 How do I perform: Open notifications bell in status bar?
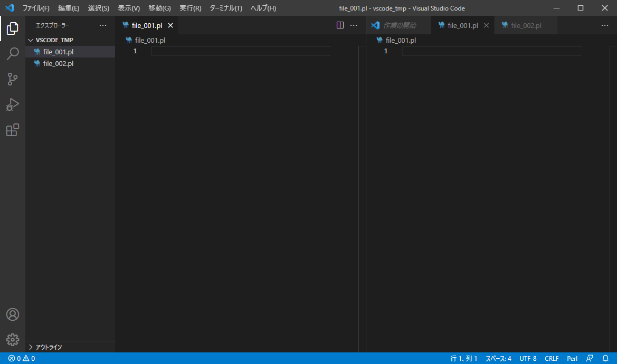coord(605,358)
